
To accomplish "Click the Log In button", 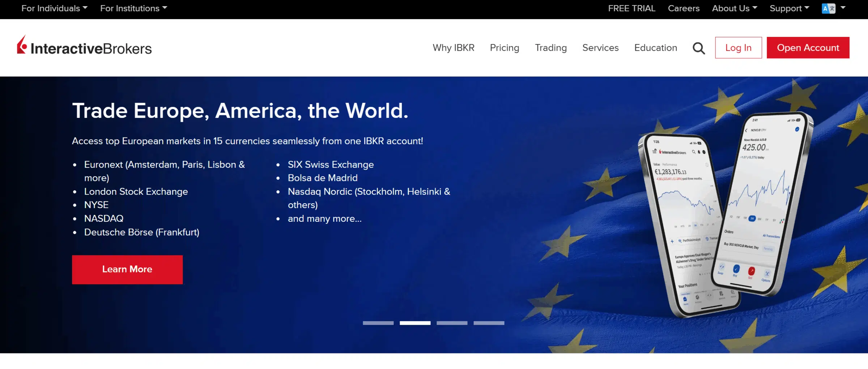I will click(739, 48).
